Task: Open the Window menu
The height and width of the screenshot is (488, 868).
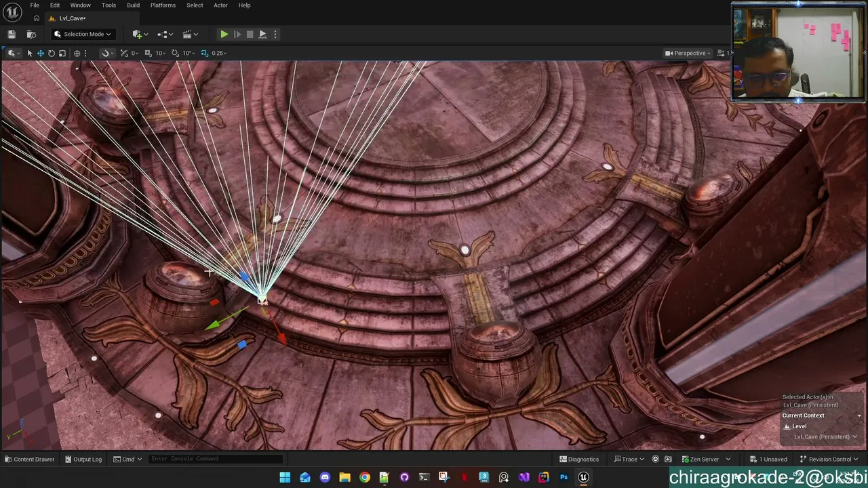Action: pyautogui.click(x=80, y=5)
